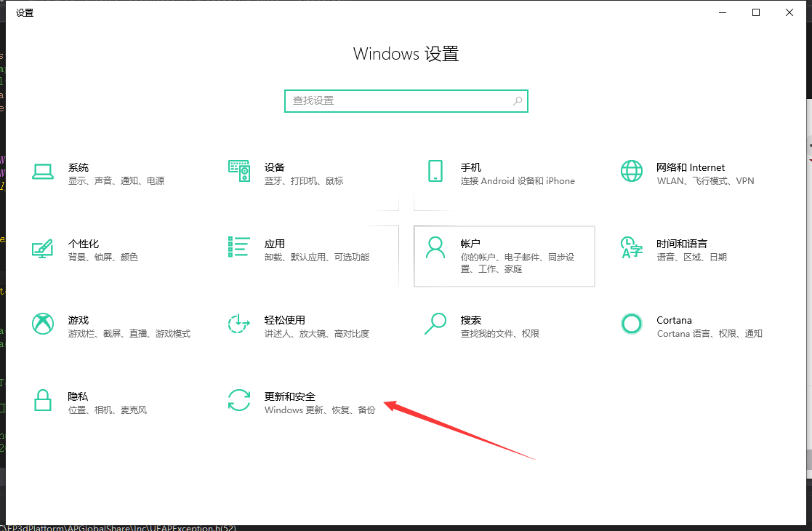
Task: Click the Xbox Gaming icon
Action: pos(43,324)
